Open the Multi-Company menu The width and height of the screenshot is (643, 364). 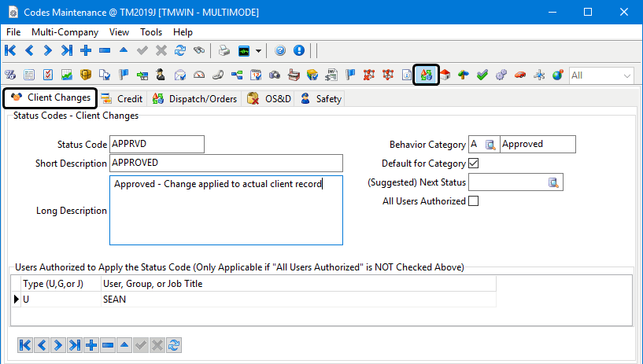pyautogui.click(x=65, y=32)
